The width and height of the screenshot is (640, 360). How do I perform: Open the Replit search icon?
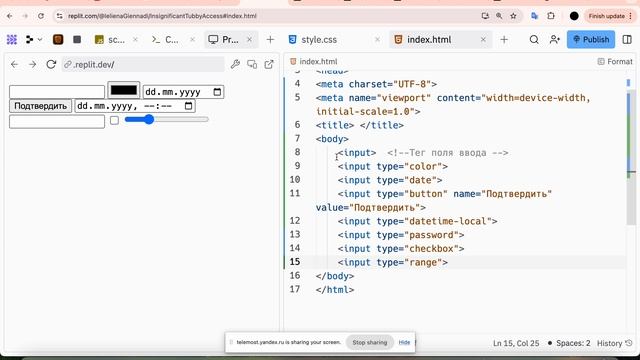click(x=534, y=40)
